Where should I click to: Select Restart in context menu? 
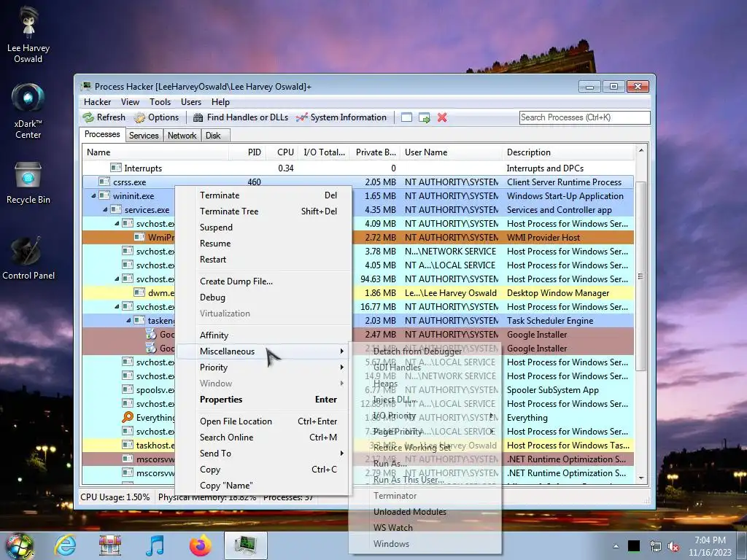click(x=263, y=260)
